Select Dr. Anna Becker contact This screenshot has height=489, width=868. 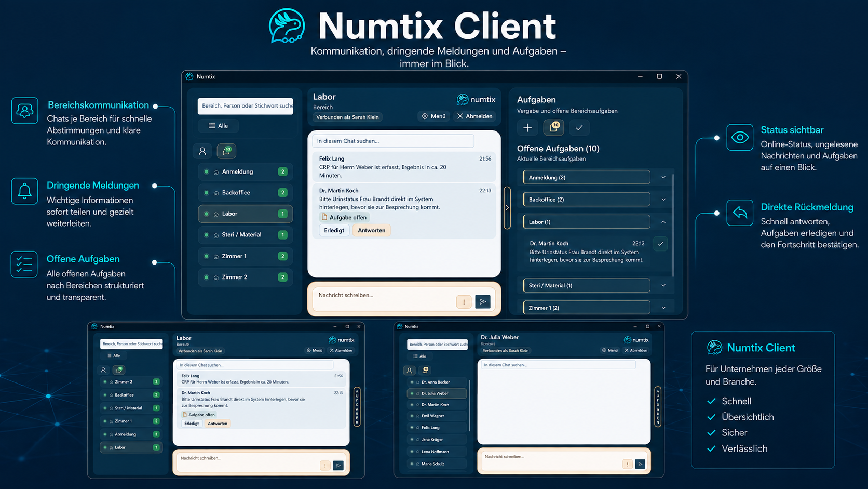point(437,382)
